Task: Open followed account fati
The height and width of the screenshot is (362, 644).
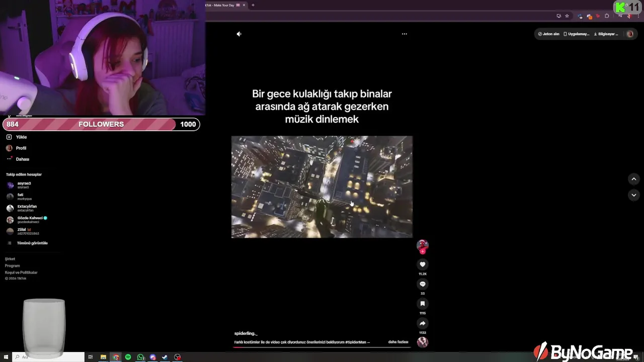Action: click(x=19, y=197)
